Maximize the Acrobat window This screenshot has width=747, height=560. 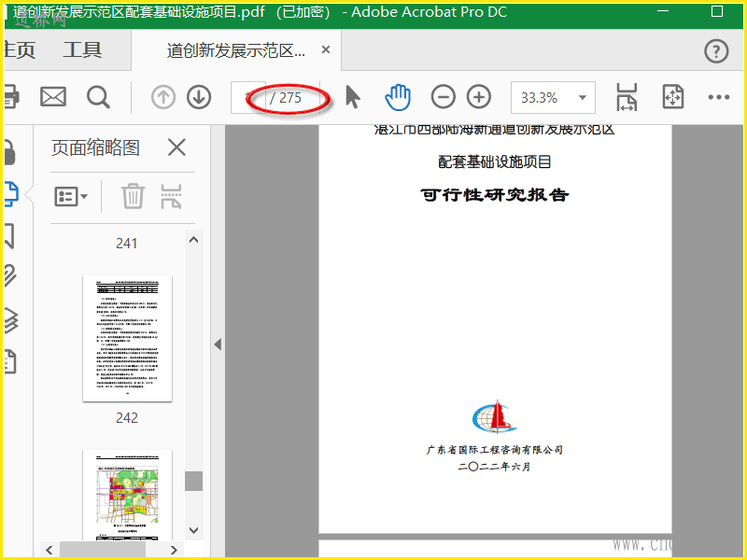point(717,11)
